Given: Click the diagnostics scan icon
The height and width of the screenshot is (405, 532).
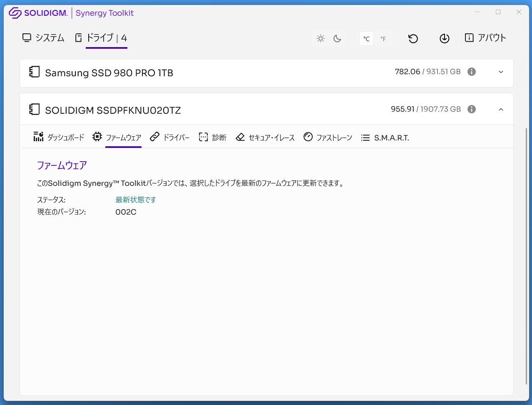Looking at the screenshot, I should tap(203, 137).
